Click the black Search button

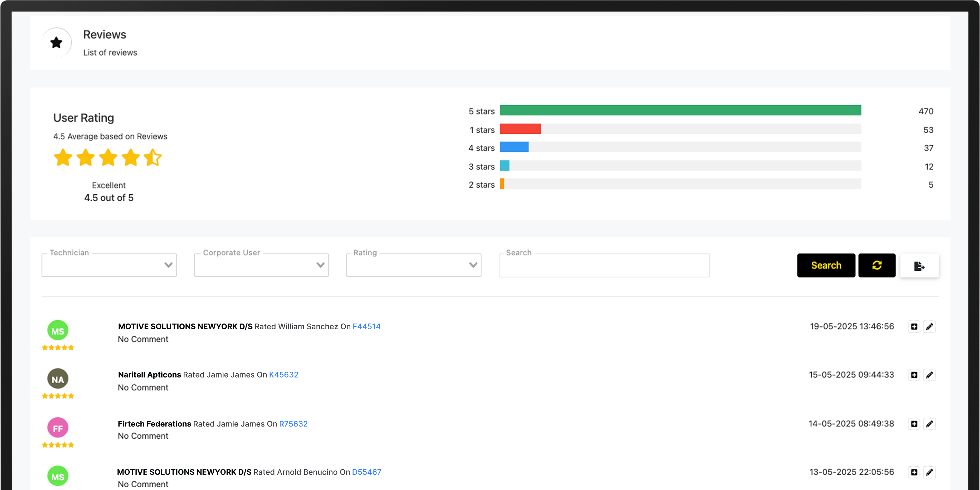pos(826,265)
